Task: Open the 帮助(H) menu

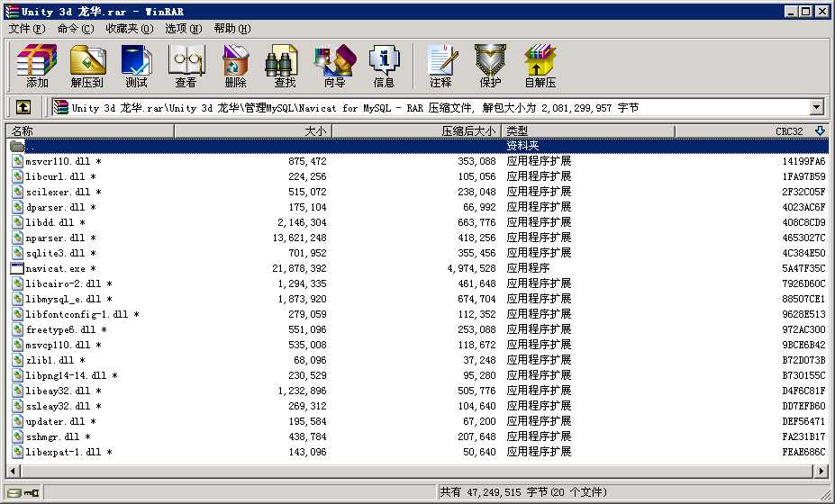Action: coord(232,28)
